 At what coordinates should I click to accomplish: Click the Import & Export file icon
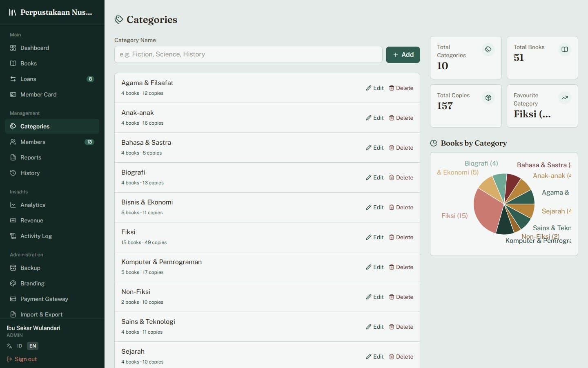pos(13,314)
